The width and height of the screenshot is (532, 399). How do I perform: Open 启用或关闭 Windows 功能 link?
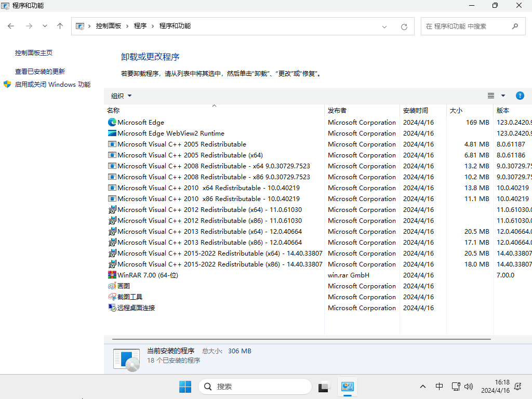click(52, 85)
